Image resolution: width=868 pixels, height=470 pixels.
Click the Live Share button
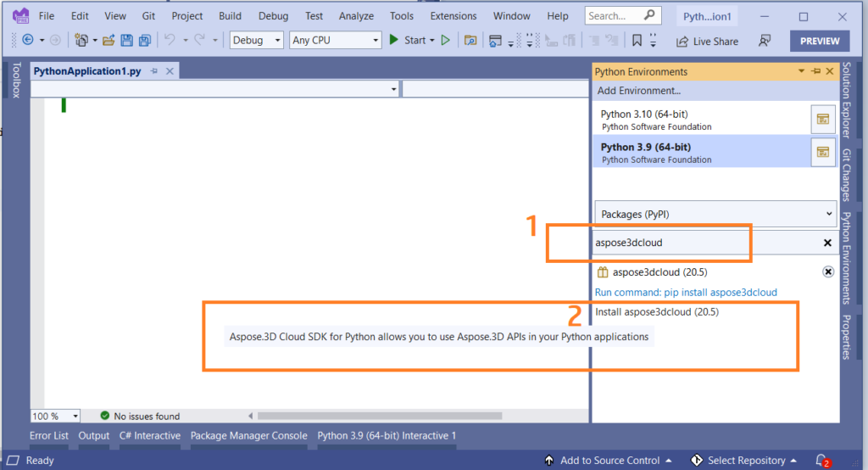(x=708, y=41)
